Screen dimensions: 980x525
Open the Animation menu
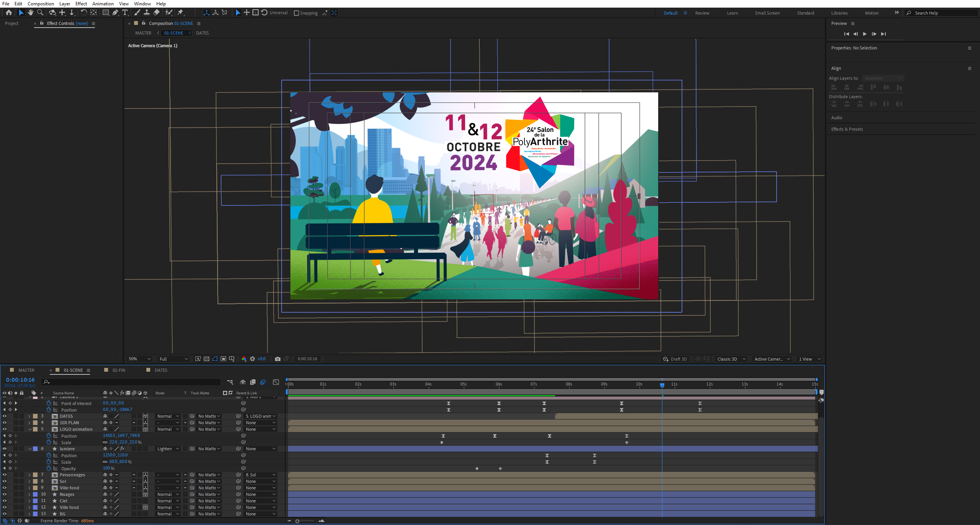(103, 3)
